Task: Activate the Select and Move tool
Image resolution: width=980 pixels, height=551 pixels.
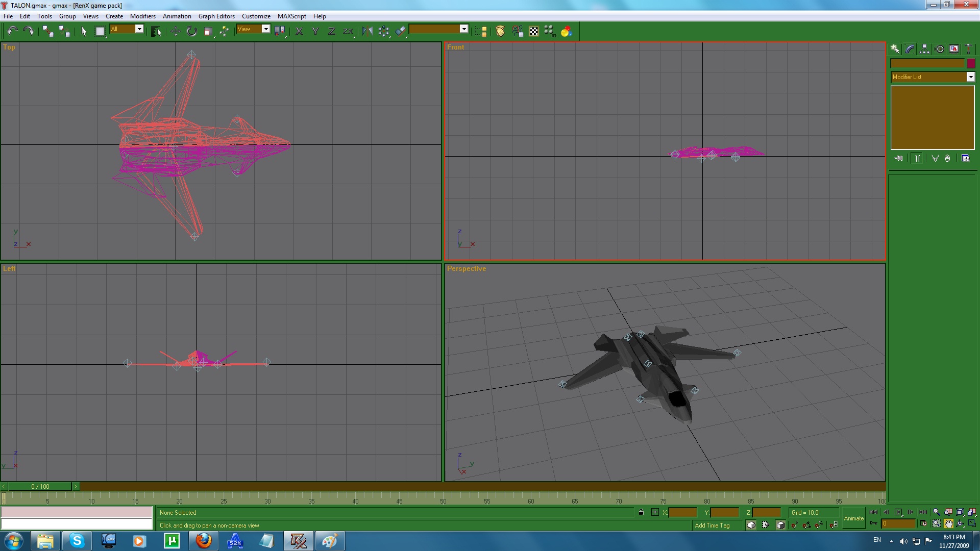Action: [176, 31]
